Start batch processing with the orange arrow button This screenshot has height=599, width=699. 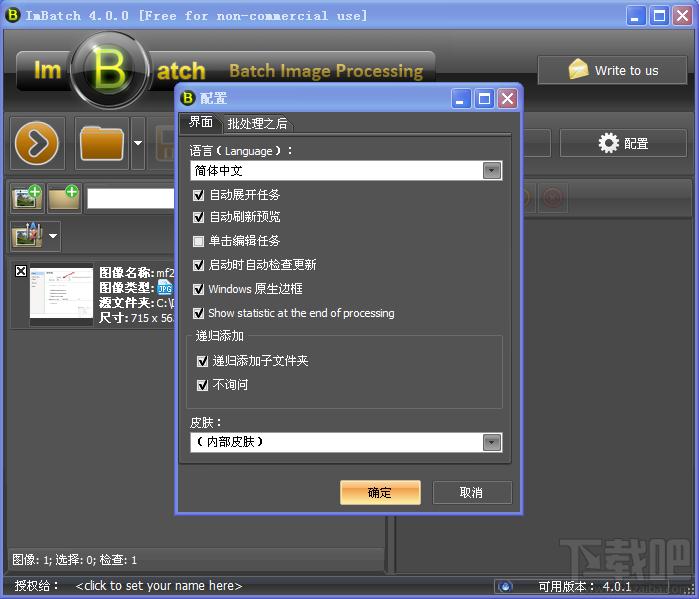(x=37, y=143)
